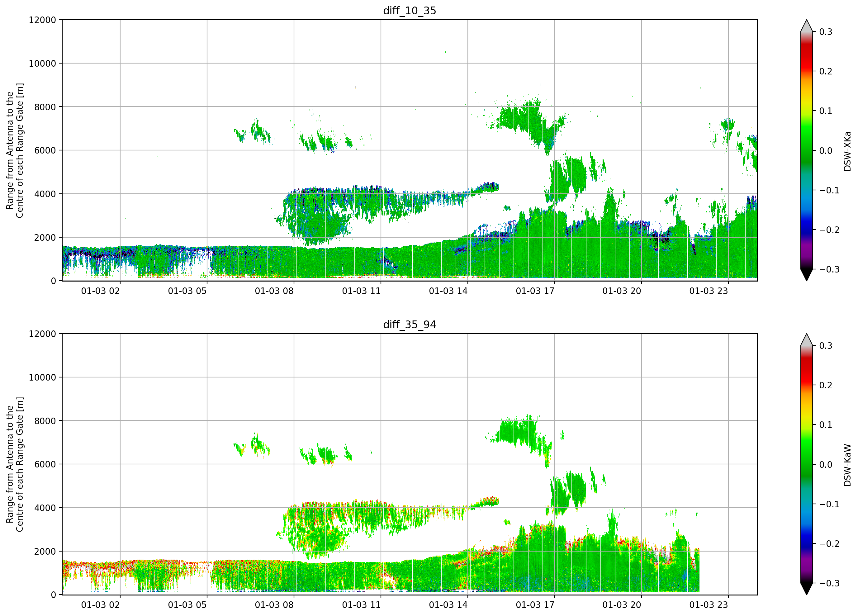
Task: Click the top plot's range y-axis title
Action: pos(15,151)
